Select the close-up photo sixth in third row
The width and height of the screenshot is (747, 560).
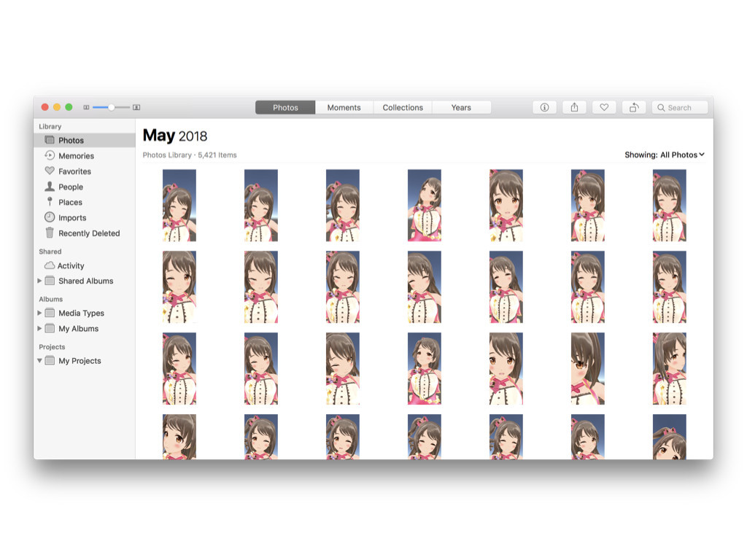(588, 368)
